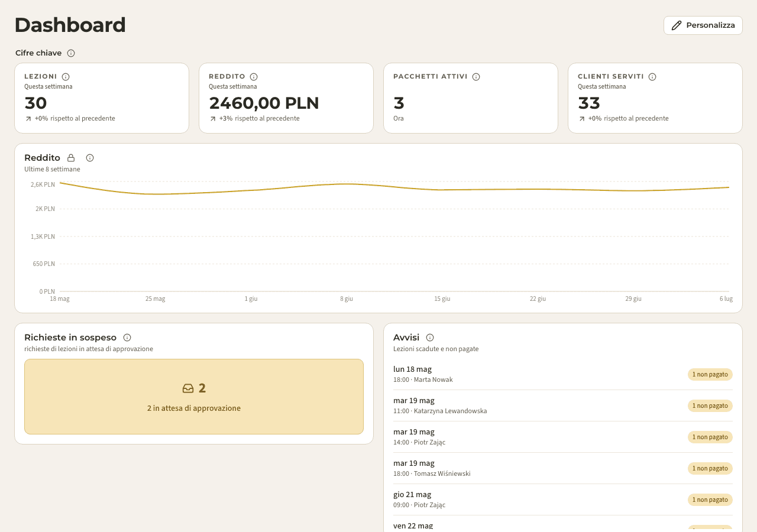Click the 15 giu chart date label
The image size is (757, 532).
pos(442,299)
